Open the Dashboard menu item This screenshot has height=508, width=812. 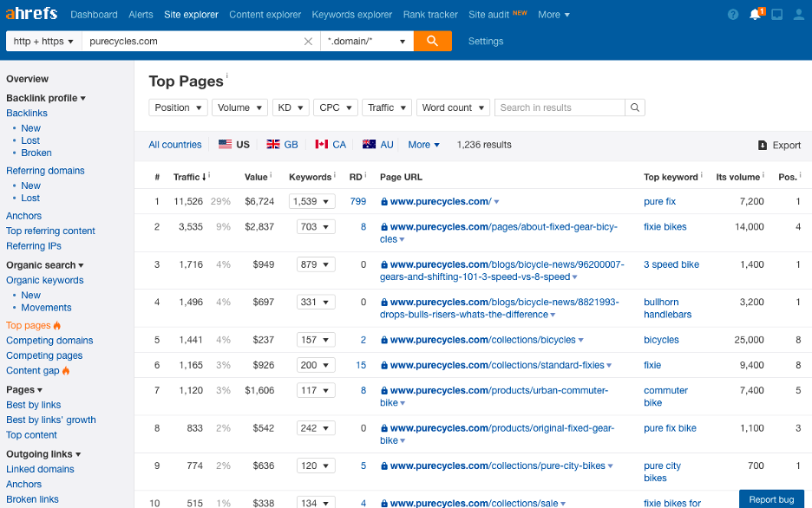94,15
